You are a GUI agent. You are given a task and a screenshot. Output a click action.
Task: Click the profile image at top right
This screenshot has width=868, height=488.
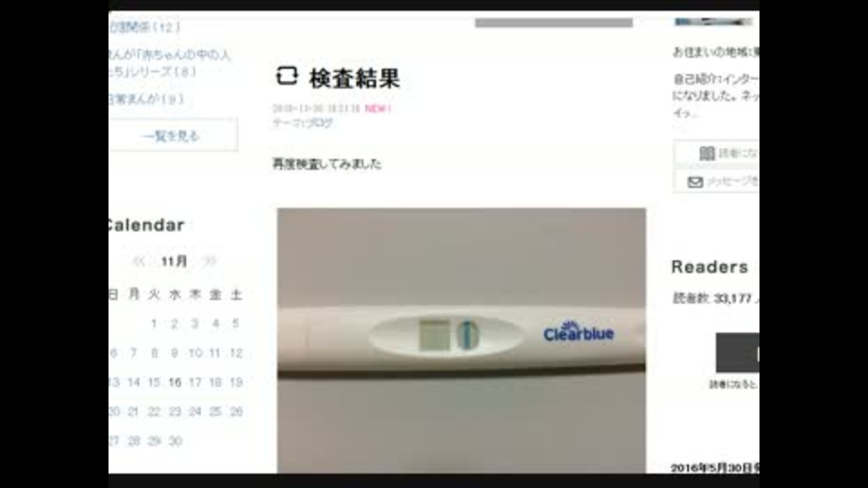[713, 22]
